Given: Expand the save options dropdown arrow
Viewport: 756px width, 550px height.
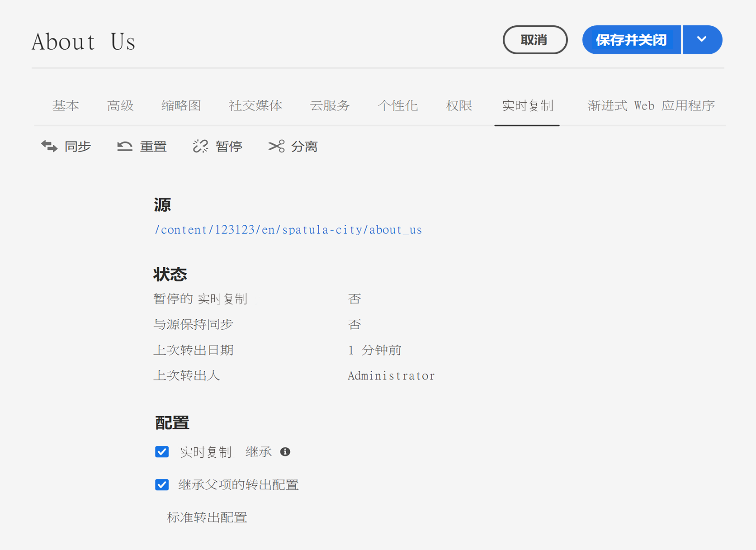Looking at the screenshot, I should point(702,40).
